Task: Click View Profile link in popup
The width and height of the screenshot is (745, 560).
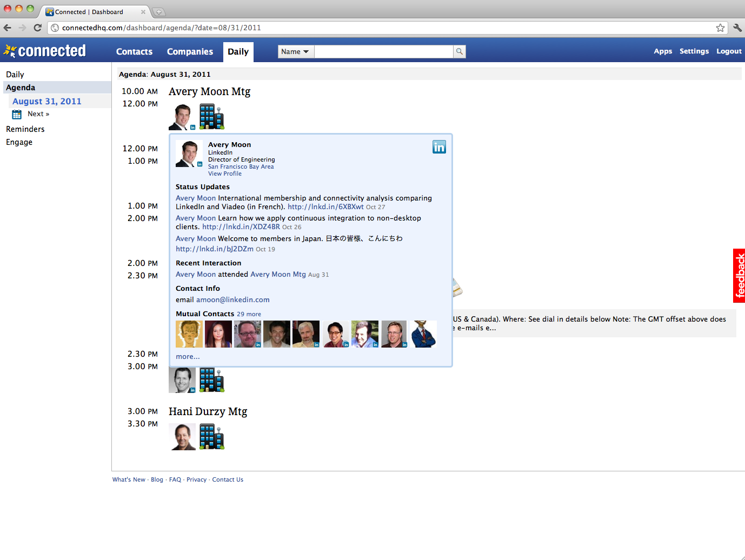Action: click(x=225, y=174)
